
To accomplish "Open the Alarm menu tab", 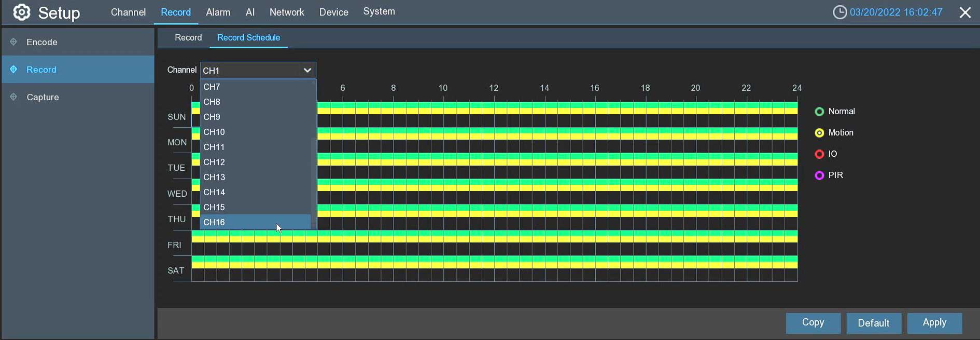I will [218, 12].
